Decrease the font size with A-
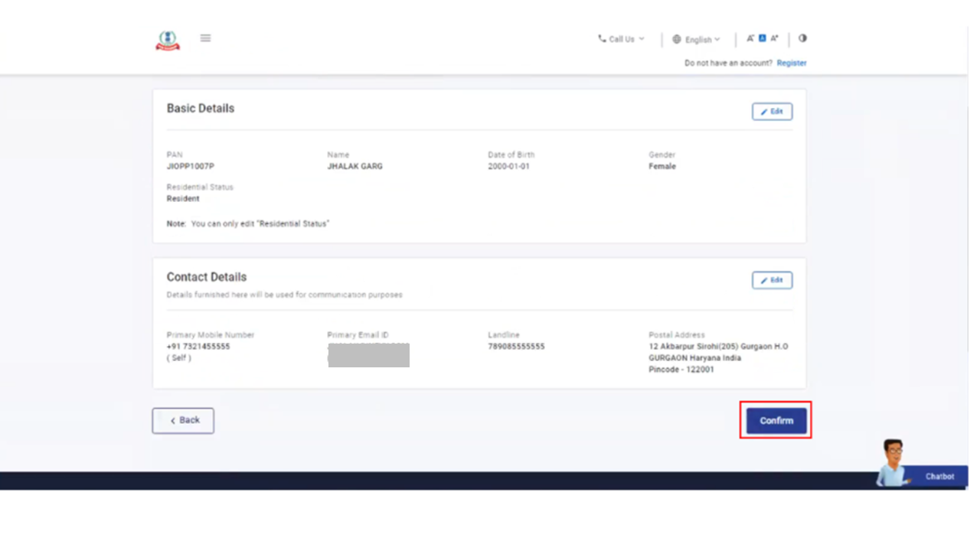Image resolution: width=980 pixels, height=551 pixels. pos(750,38)
